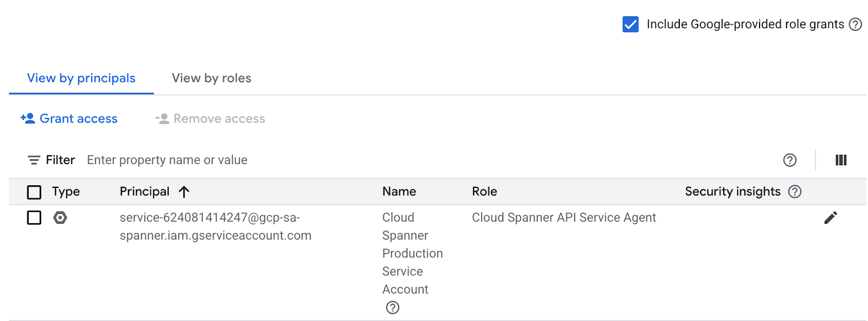Image resolution: width=868 pixels, height=321 pixels.
Task: Switch to View by roles tab
Action: point(212,78)
